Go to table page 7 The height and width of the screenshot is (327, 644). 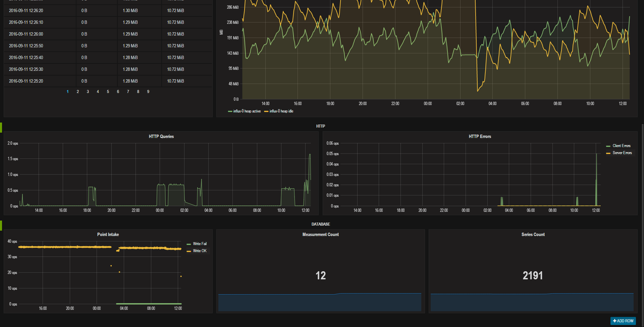128,92
